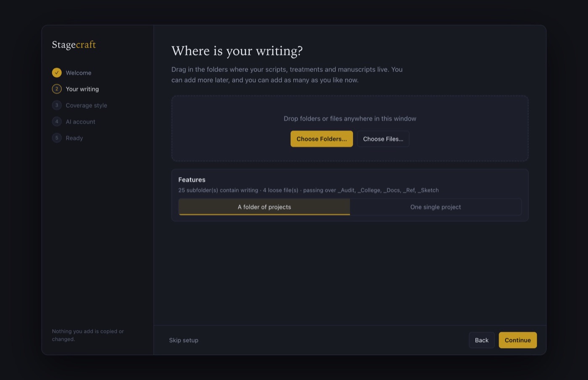588x380 pixels.
Task: Go Back to the previous step
Action: 482,341
